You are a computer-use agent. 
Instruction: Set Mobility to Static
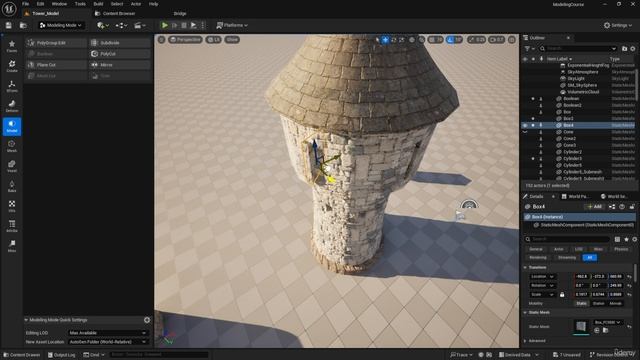pyautogui.click(x=581, y=303)
